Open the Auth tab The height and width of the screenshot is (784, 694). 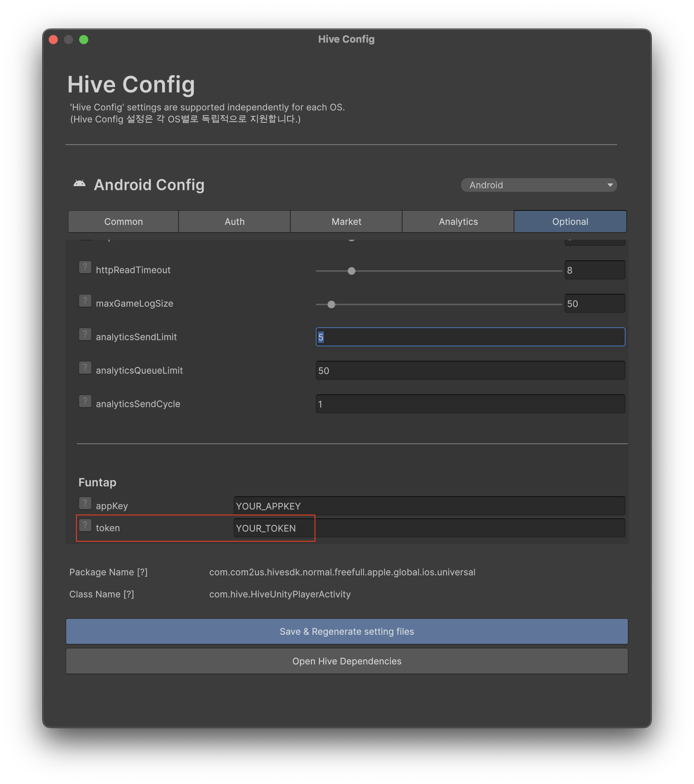tap(234, 222)
